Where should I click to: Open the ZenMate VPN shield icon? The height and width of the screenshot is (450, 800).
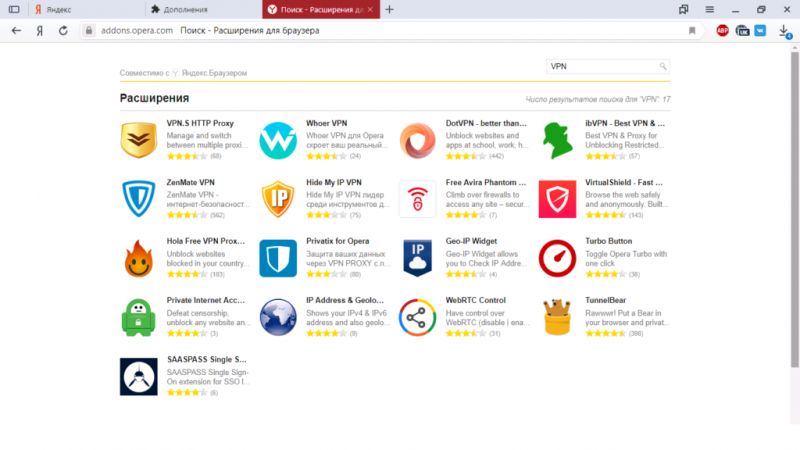pos(139,199)
